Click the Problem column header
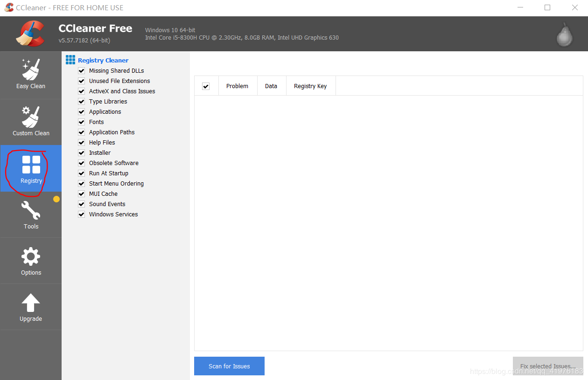Viewport: 588px width, 380px height. [237, 86]
